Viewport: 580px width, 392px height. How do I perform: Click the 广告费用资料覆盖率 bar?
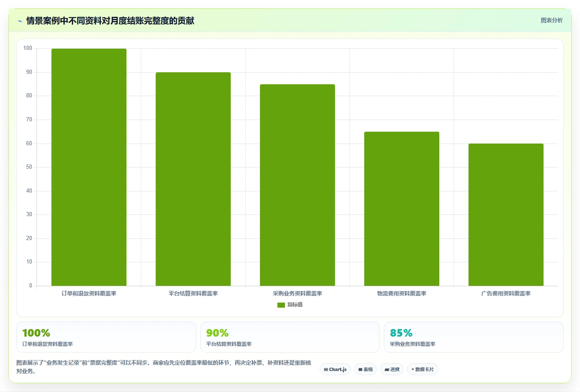[x=506, y=215]
